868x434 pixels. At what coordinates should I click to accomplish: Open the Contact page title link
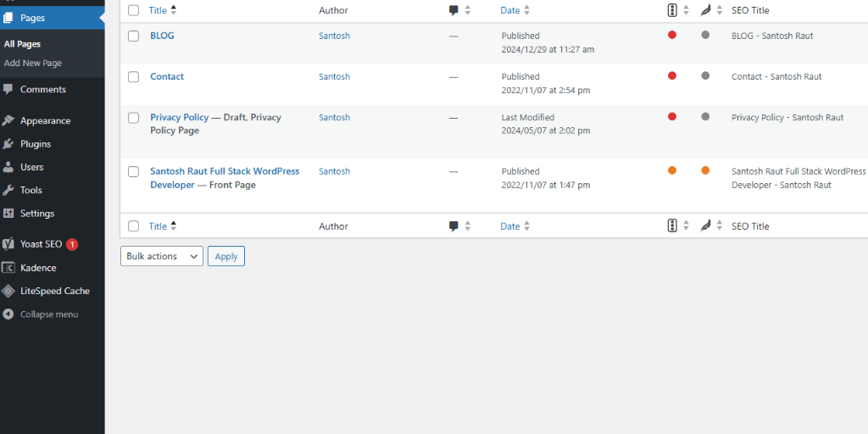[x=167, y=76]
